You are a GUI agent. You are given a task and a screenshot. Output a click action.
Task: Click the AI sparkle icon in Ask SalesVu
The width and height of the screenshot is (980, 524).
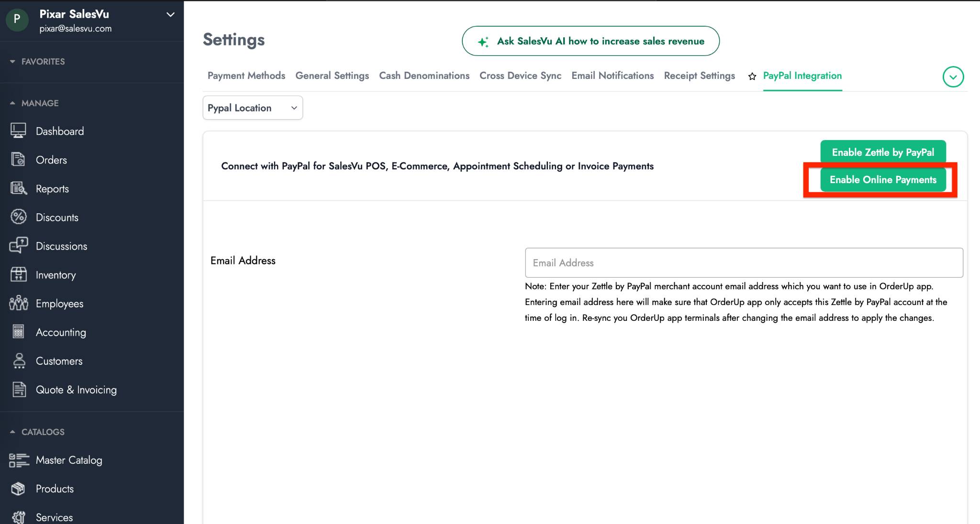click(x=483, y=42)
